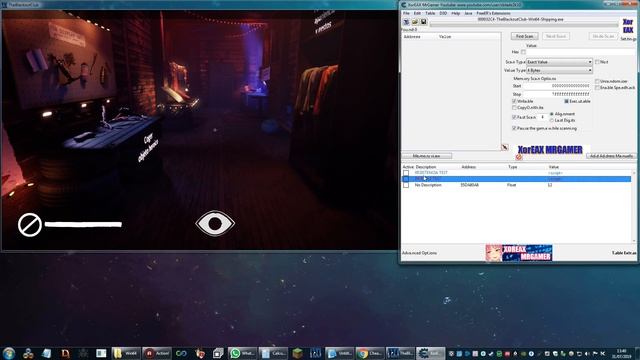Click the red clear-list icon below results
Image resolution: width=640 pixels, height=360 pixels.
tap(519, 157)
